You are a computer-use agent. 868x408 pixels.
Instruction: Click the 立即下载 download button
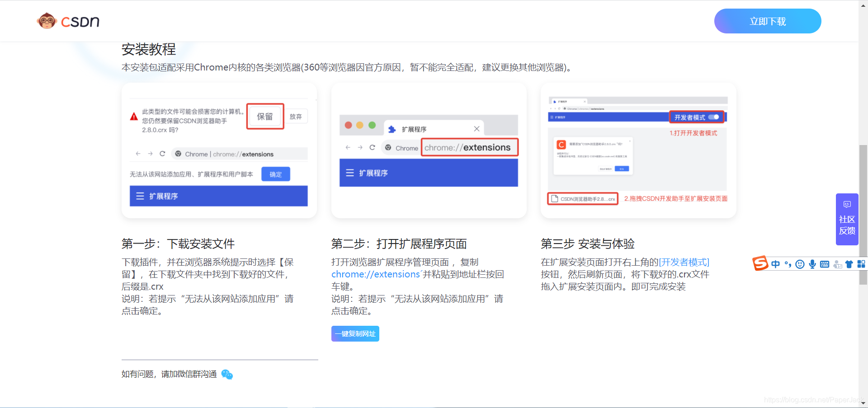click(767, 21)
